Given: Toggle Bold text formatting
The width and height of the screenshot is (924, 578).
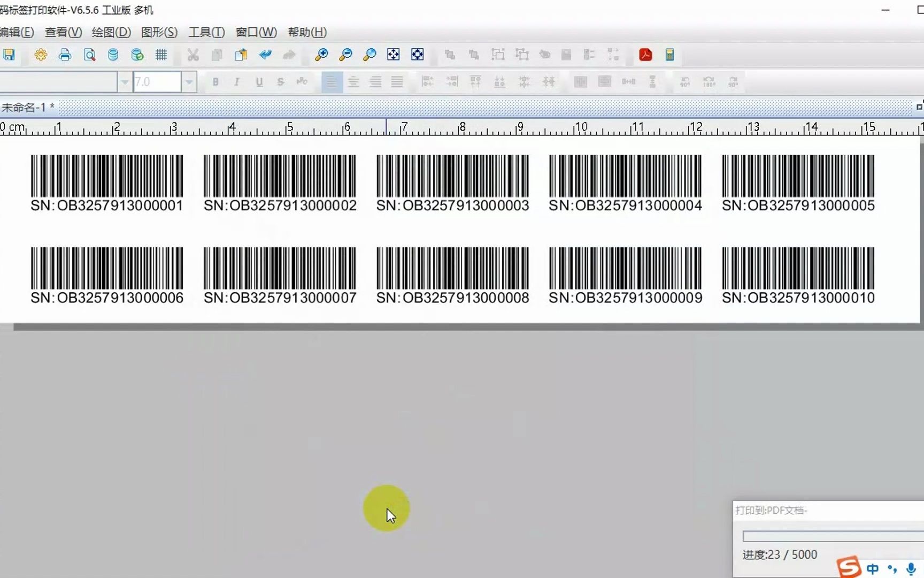Looking at the screenshot, I should point(215,82).
